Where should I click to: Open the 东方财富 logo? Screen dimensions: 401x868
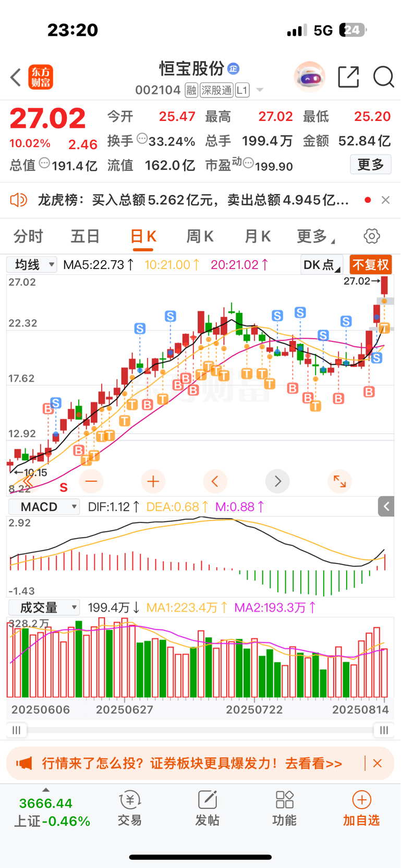point(41,77)
